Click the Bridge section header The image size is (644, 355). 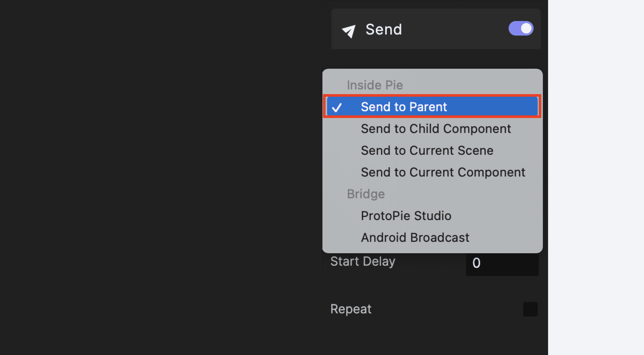(x=366, y=194)
